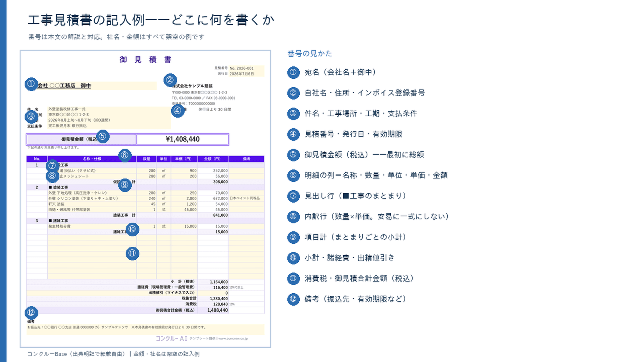Click the 単価（円） column header
The height and width of the screenshot is (362, 644).
(184, 159)
